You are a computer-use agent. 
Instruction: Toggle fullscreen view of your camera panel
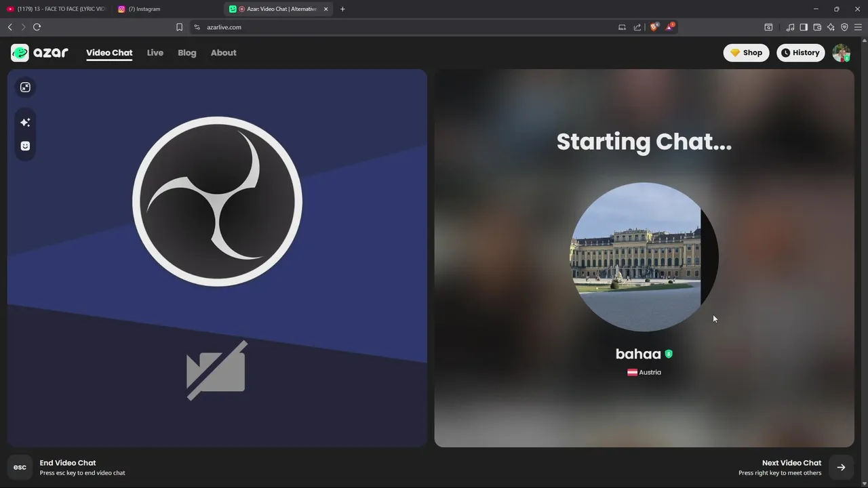click(25, 87)
